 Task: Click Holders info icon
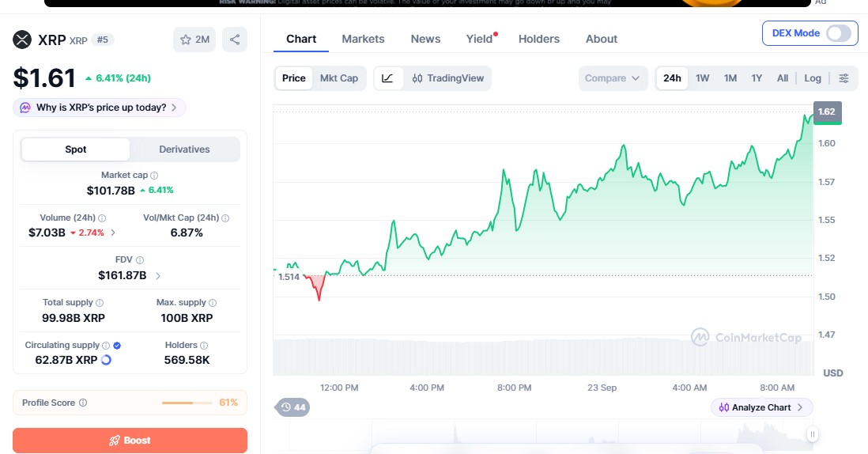[204, 346]
